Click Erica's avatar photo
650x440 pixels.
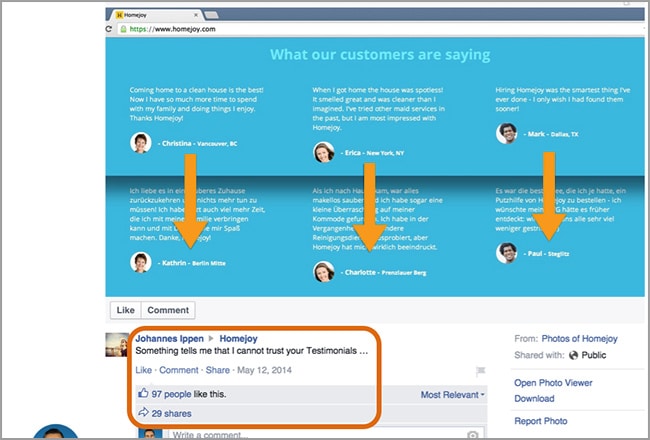[324, 152]
